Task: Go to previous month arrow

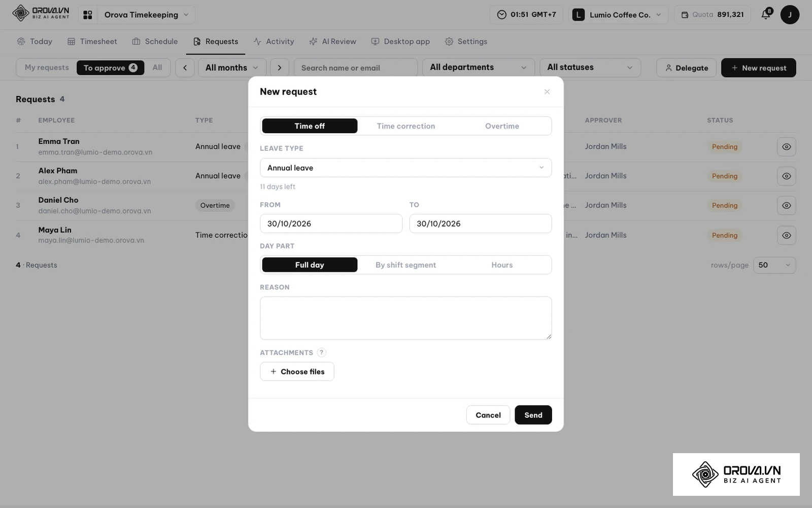Action: (x=185, y=68)
